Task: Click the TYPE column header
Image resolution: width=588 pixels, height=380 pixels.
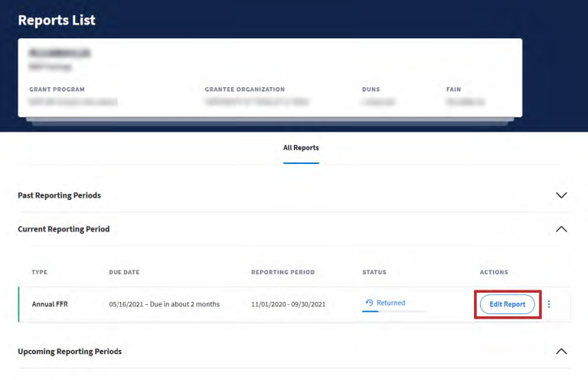Action: click(x=39, y=273)
